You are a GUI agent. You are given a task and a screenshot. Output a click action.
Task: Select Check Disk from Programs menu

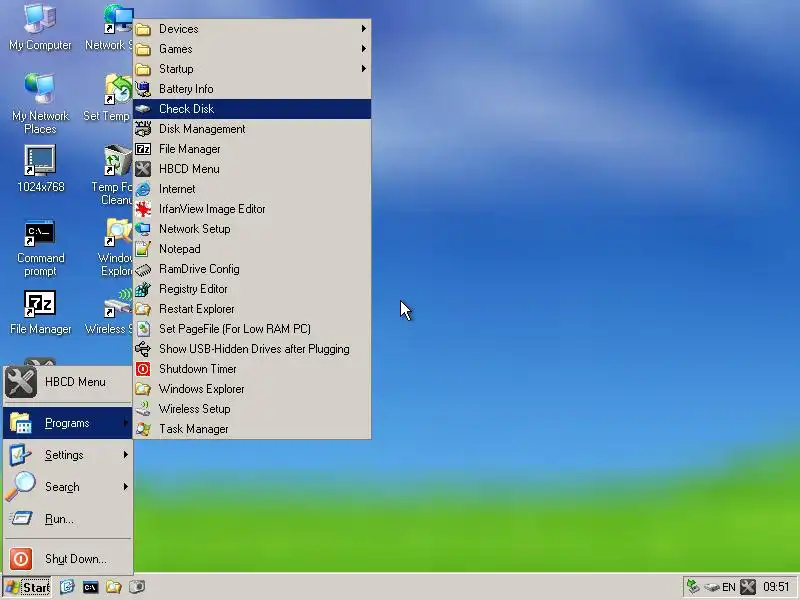click(252, 109)
